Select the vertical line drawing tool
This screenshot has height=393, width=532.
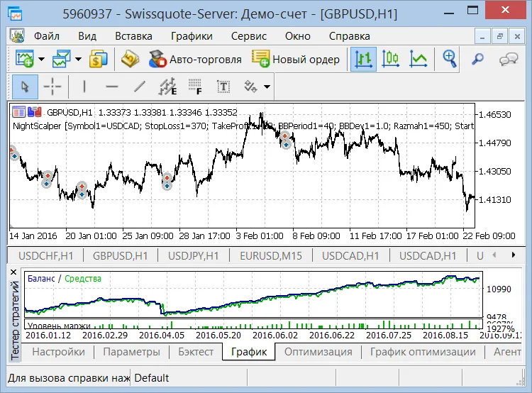pos(84,87)
